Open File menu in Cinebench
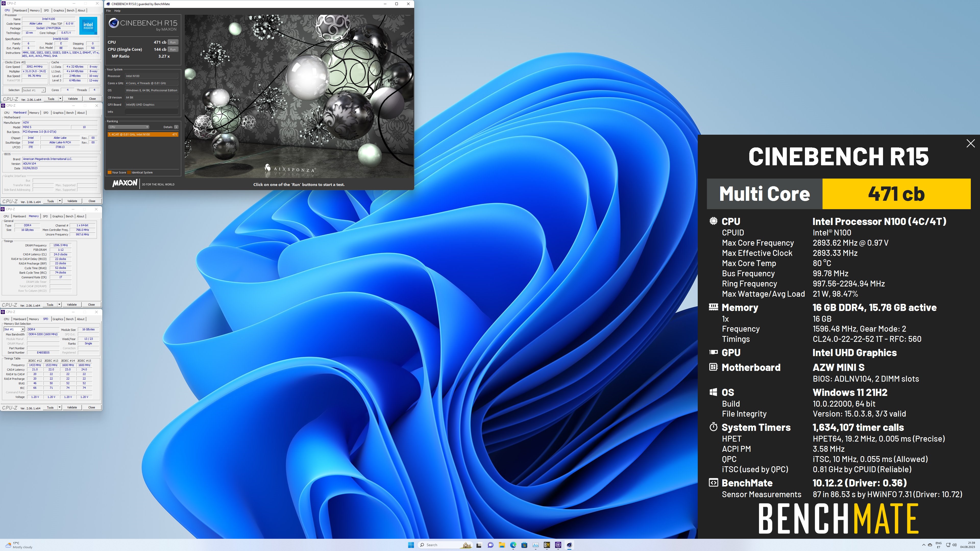 click(108, 11)
